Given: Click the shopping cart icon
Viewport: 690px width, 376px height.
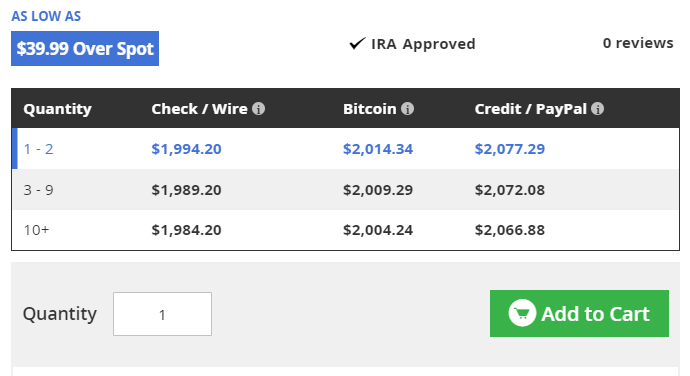Looking at the screenshot, I should click(x=522, y=313).
